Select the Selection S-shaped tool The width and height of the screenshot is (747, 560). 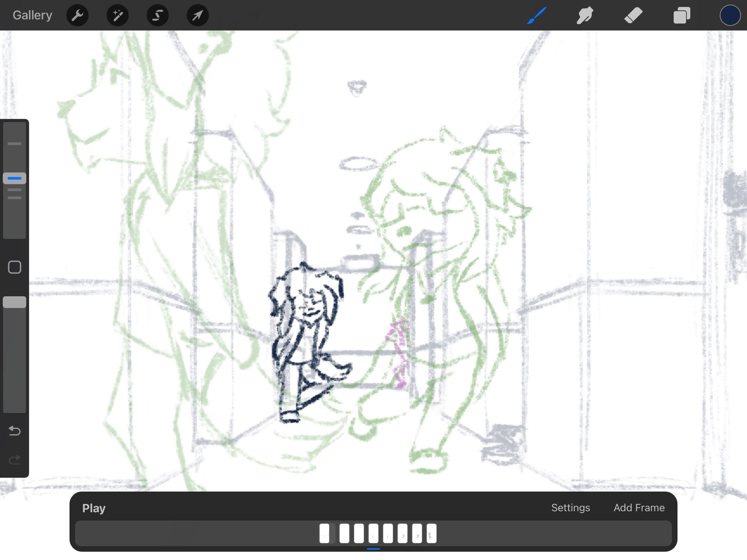pyautogui.click(x=158, y=15)
